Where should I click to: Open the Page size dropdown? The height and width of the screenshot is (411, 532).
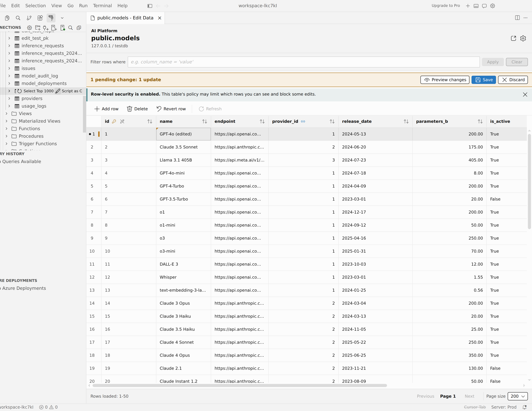click(518, 396)
